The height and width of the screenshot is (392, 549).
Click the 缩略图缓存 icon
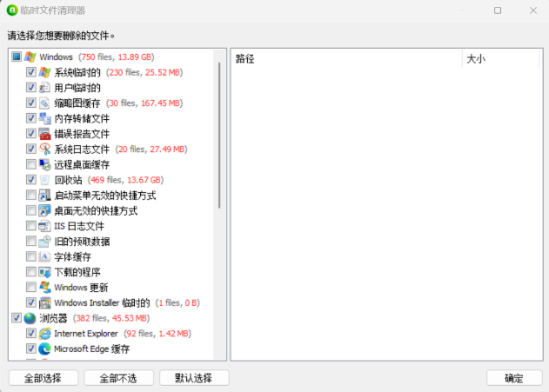click(x=44, y=103)
